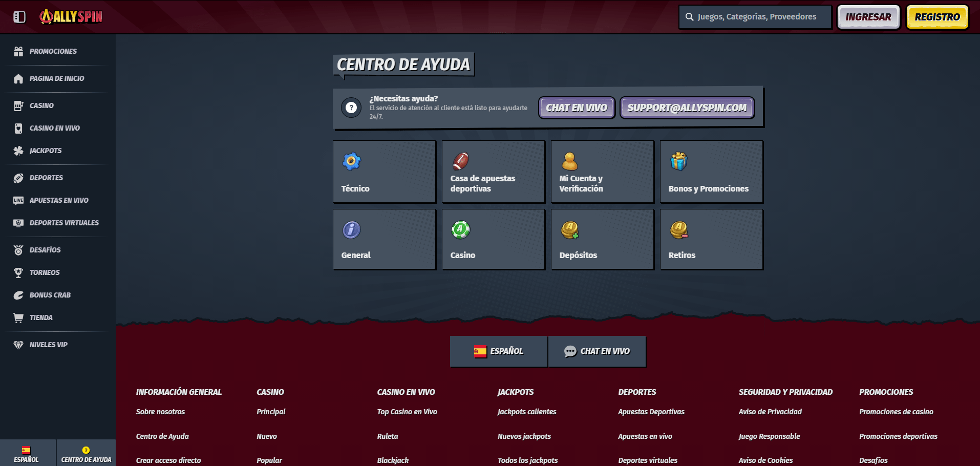The height and width of the screenshot is (466, 980).
Task: Open Top Casino en Vivo footer link
Action: point(407,412)
